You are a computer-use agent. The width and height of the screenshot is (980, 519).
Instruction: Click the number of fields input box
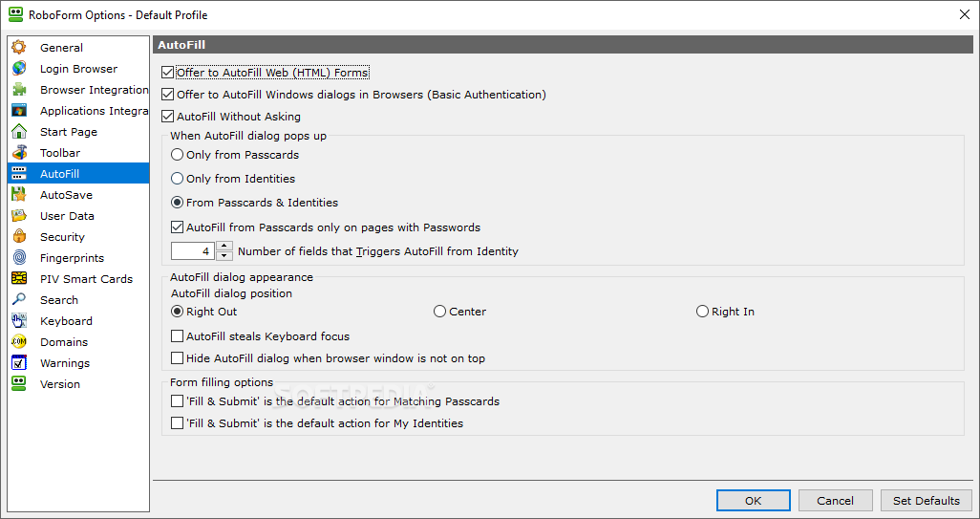[x=193, y=251]
